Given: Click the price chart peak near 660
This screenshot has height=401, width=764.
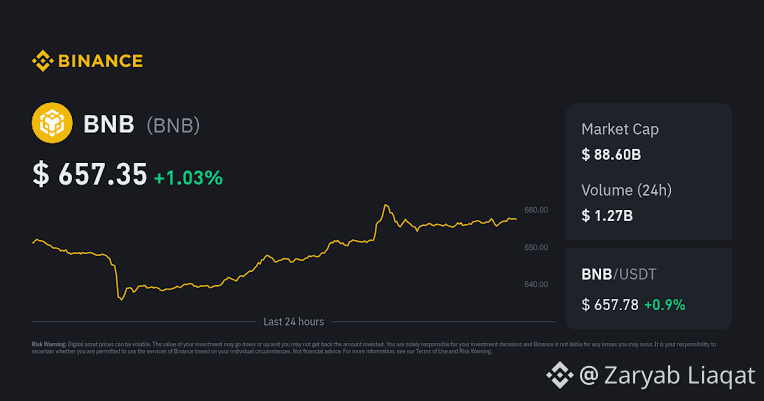Looking at the screenshot, I should [x=386, y=205].
